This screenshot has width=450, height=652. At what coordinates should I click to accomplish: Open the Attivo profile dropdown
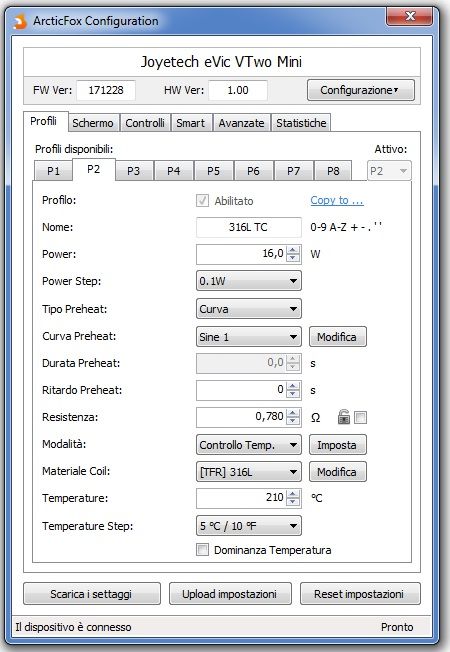click(389, 171)
